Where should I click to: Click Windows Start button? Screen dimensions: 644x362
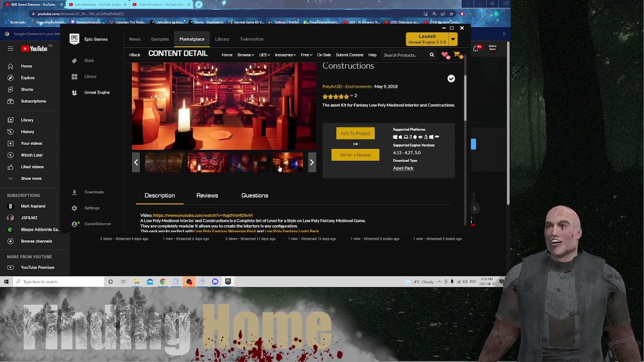coord(6,282)
